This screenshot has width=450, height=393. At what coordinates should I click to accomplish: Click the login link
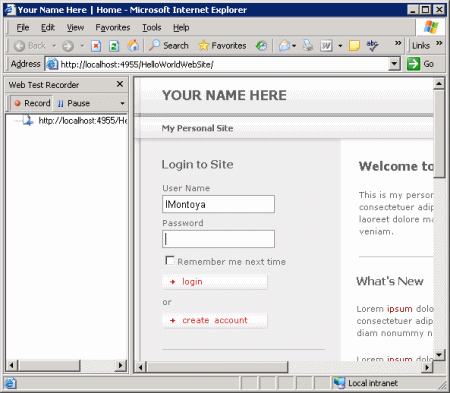pyautogui.click(x=192, y=282)
